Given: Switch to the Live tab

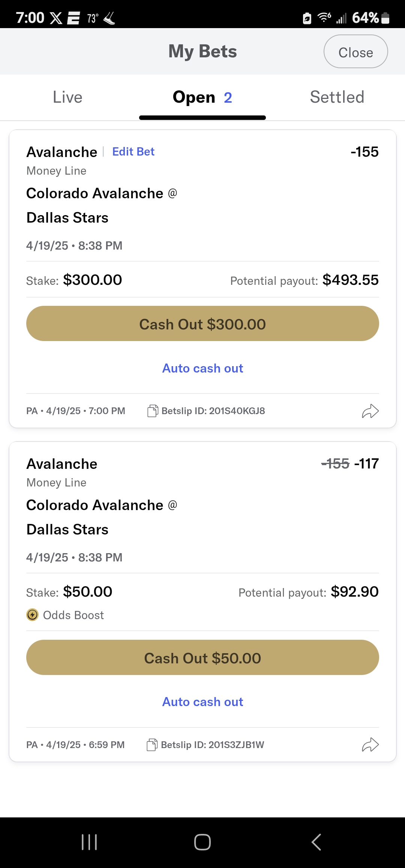Looking at the screenshot, I should 67,97.
